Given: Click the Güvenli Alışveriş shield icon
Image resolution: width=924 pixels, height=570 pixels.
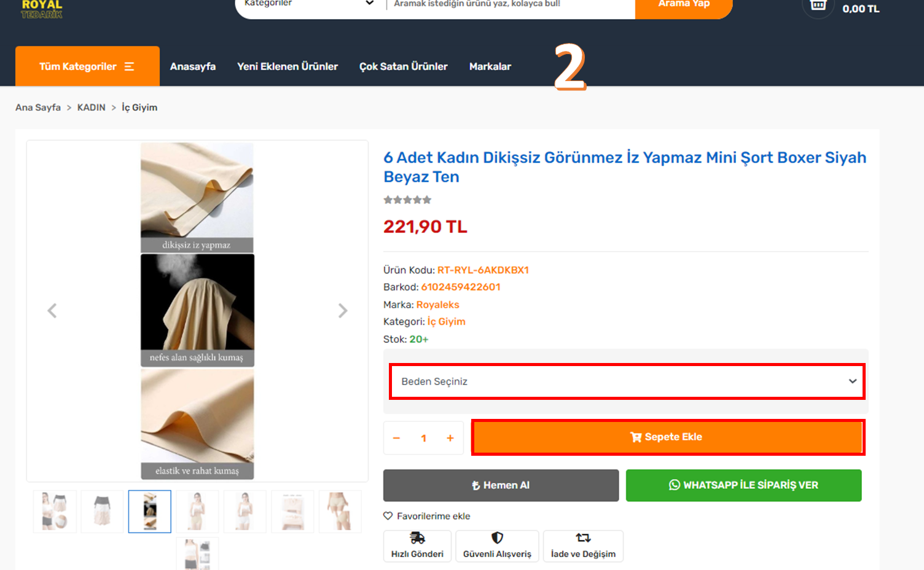Looking at the screenshot, I should pos(497,538).
